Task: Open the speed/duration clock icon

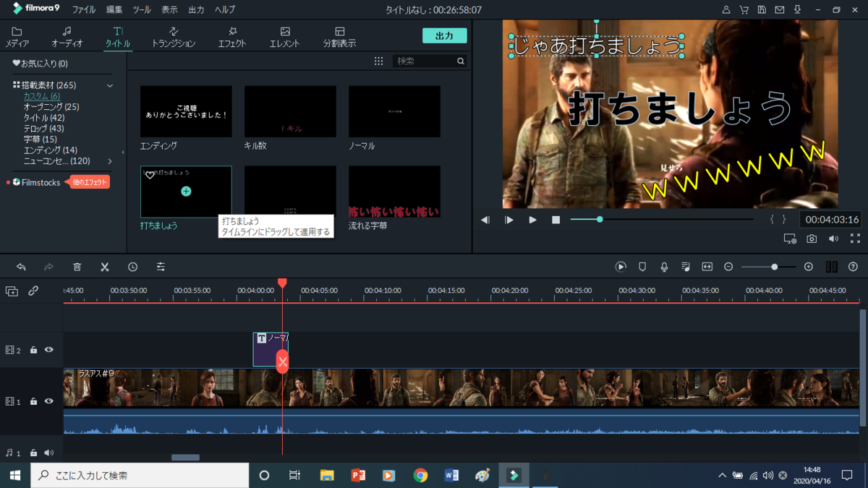Action: pyautogui.click(x=133, y=267)
